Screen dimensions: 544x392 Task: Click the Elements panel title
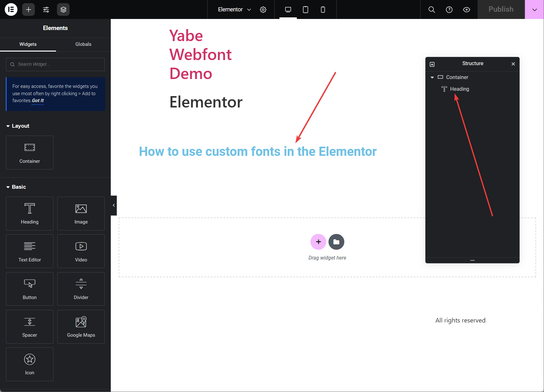[x=55, y=28]
